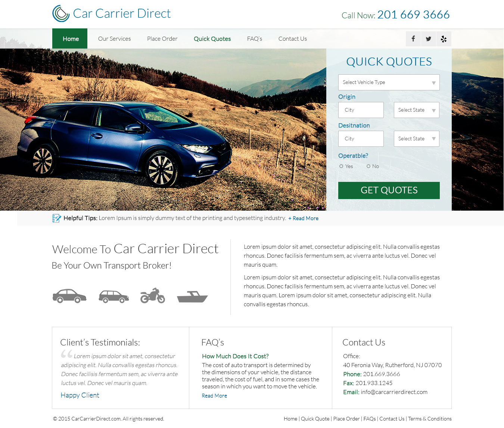Open the Contact Us menu item
504x428 pixels.
pyautogui.click(x=292, y=38)
